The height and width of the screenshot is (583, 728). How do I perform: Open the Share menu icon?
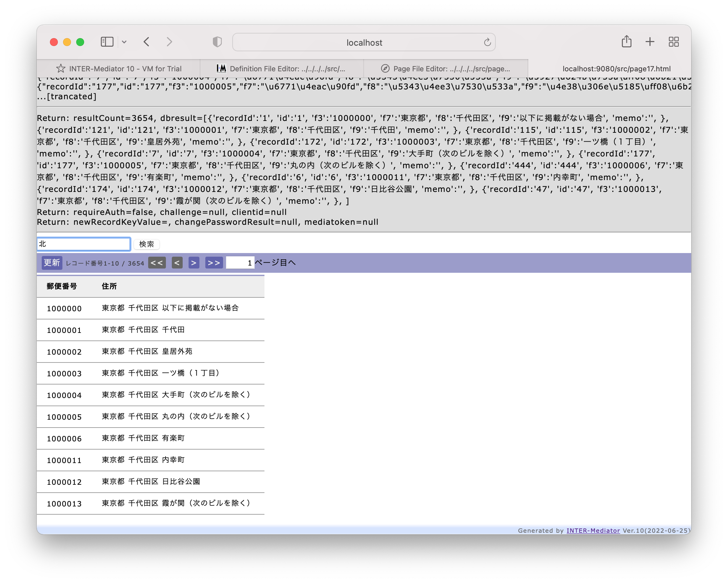(626, 41)
